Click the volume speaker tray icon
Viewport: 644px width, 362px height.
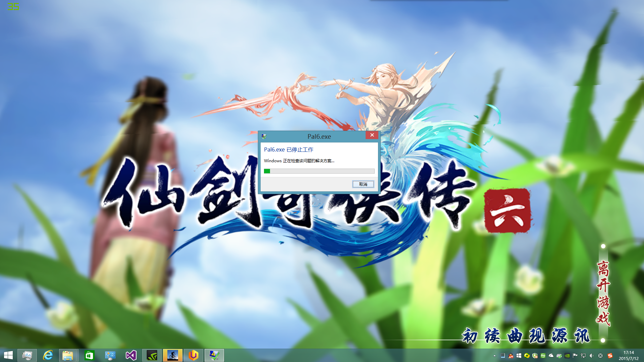591,356
